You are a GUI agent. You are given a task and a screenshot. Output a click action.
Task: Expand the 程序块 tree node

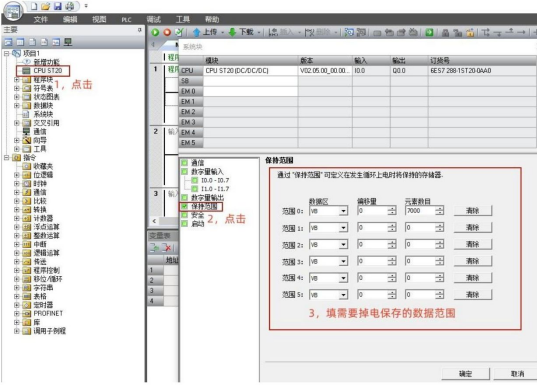click(16, 79)
